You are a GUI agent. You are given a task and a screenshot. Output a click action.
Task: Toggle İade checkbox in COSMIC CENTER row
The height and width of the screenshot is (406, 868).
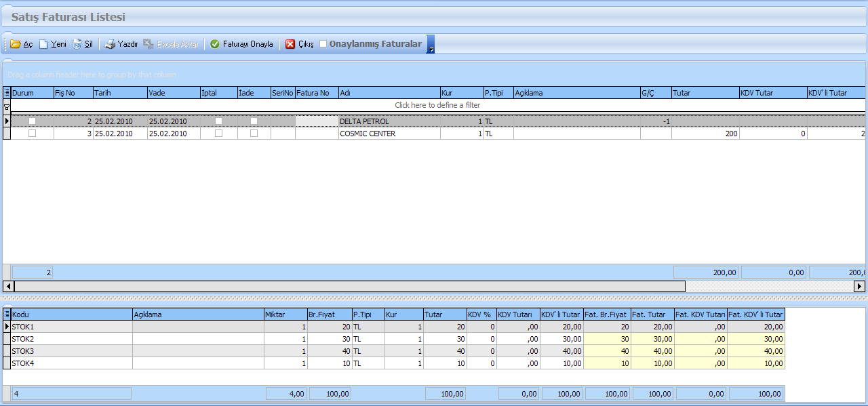254,134
